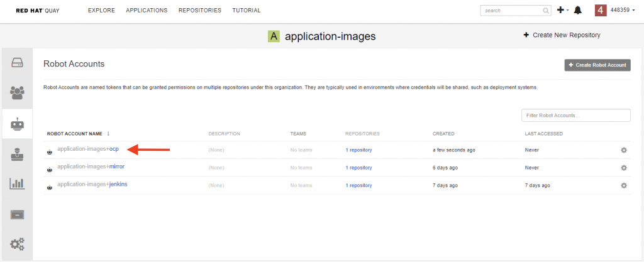Click '7 days ago' last accessed cell
Image resolution: width=644 pixels, height=262 pixels.
(x=537, y=185)
